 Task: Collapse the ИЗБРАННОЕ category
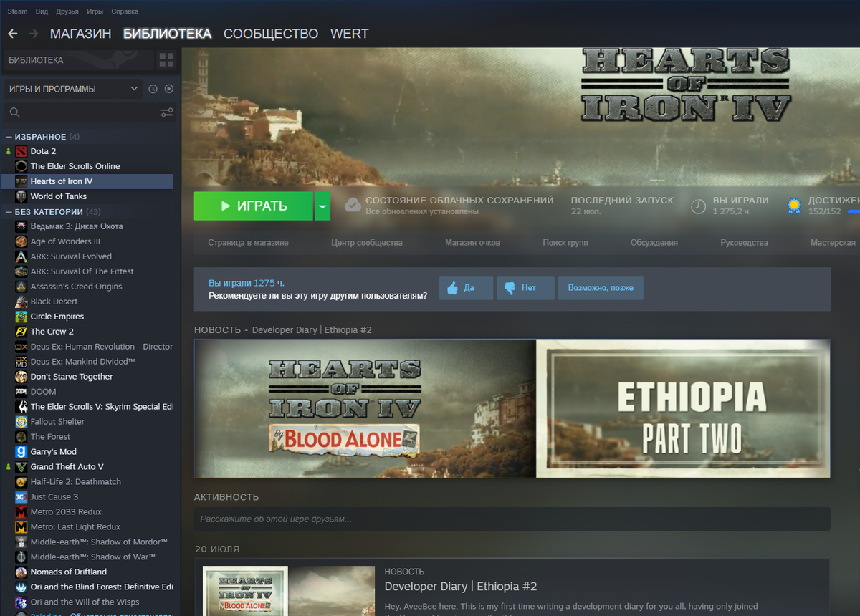point(9,137)
